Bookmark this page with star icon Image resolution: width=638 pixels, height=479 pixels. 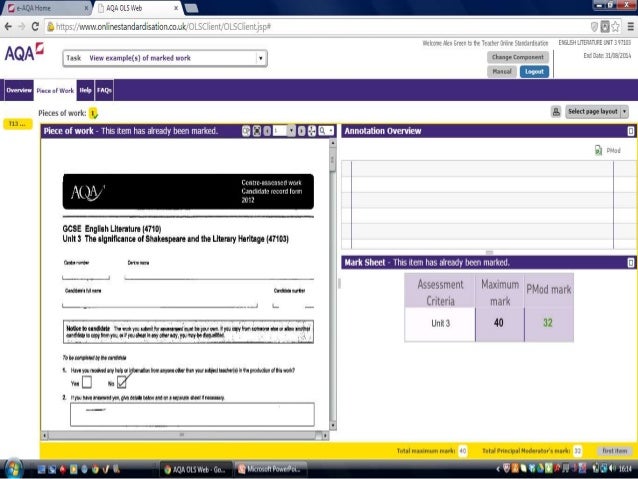pos(615,27)
